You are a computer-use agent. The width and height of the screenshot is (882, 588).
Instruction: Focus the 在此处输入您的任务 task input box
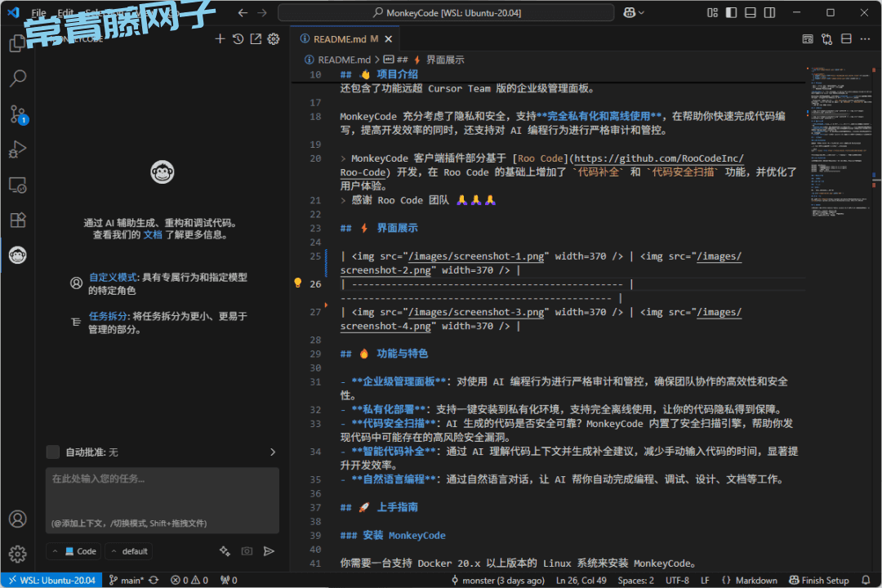(x=163, y=501)
